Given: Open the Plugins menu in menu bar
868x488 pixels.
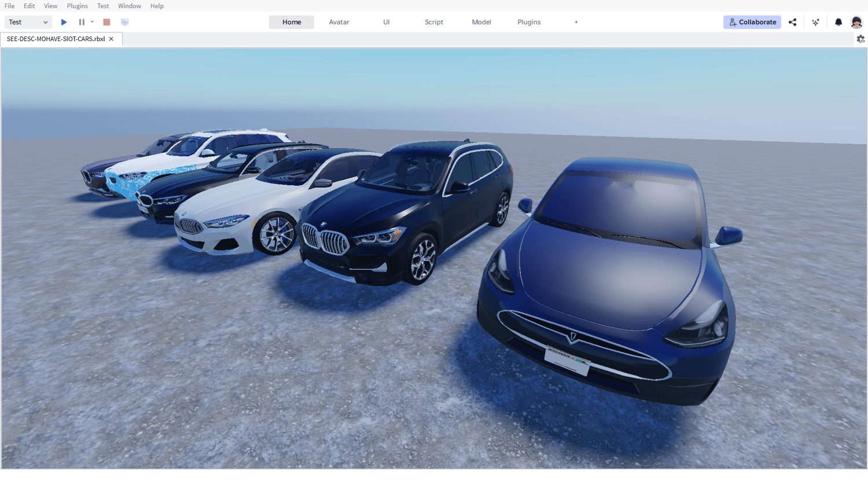Looking at the screenshot, I should click(78, 6).
